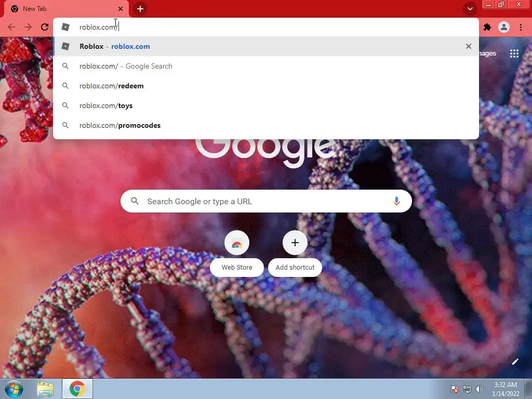Pick the roblox.com/redeem suggestion
This screenshot has width=532, height=399.
266,86
